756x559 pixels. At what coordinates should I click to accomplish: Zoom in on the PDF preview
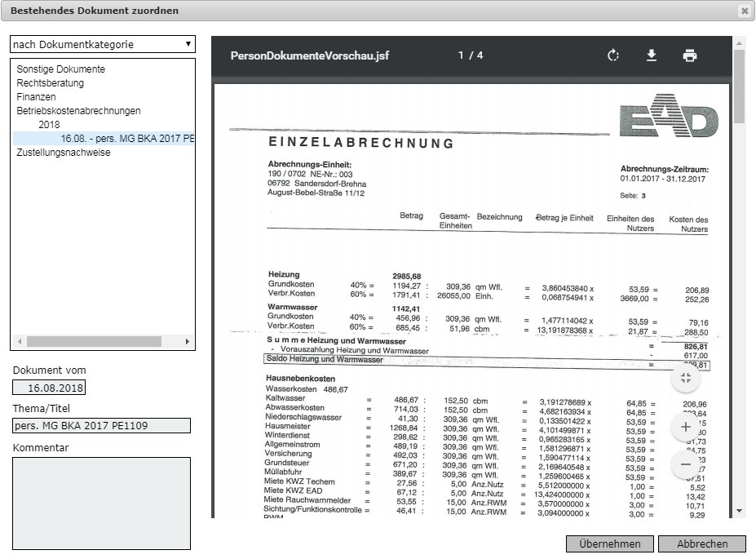686,427
